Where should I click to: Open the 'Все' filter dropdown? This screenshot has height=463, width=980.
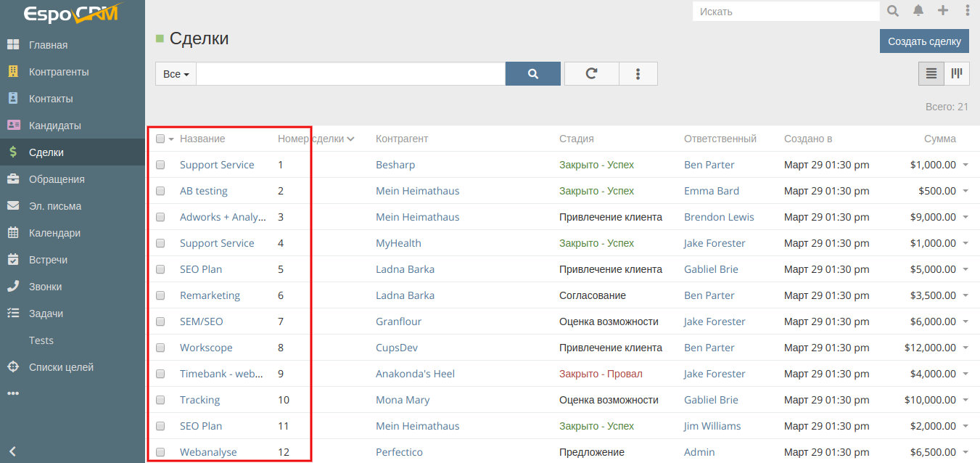click(176, 74)
